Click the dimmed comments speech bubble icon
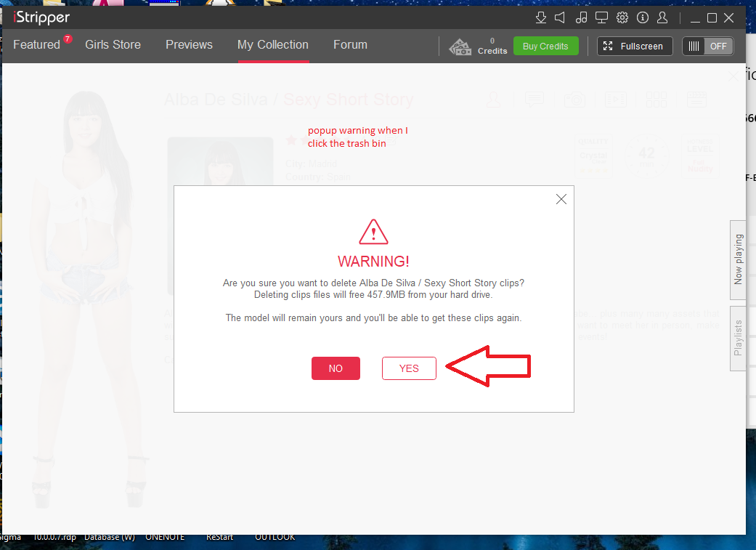 535,100
